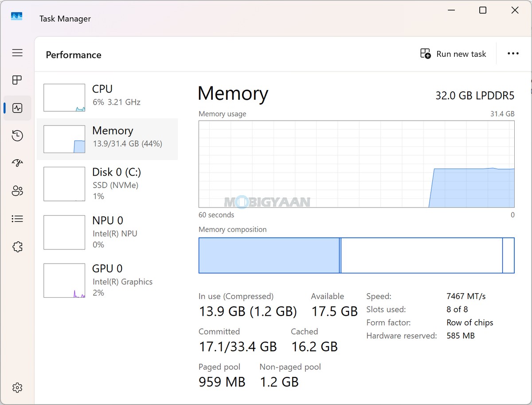Select the NPU 0 entry
Screen dimensions: 532x405
pos(107,232)
